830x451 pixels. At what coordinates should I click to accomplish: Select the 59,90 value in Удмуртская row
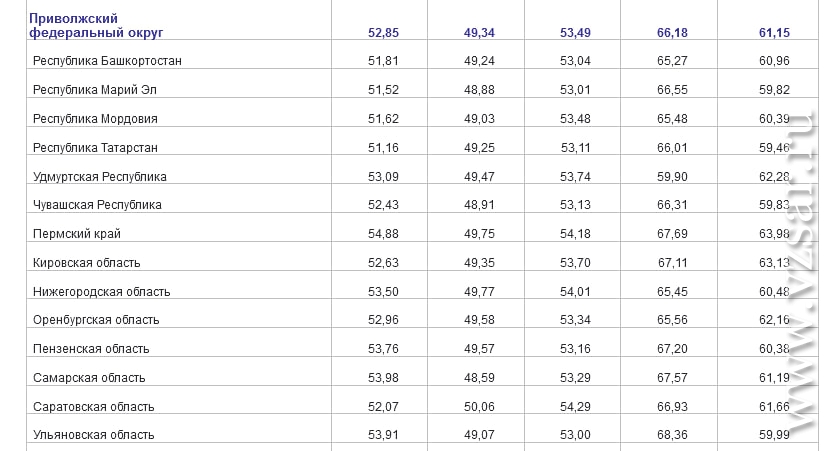click(x=672, y=177)
